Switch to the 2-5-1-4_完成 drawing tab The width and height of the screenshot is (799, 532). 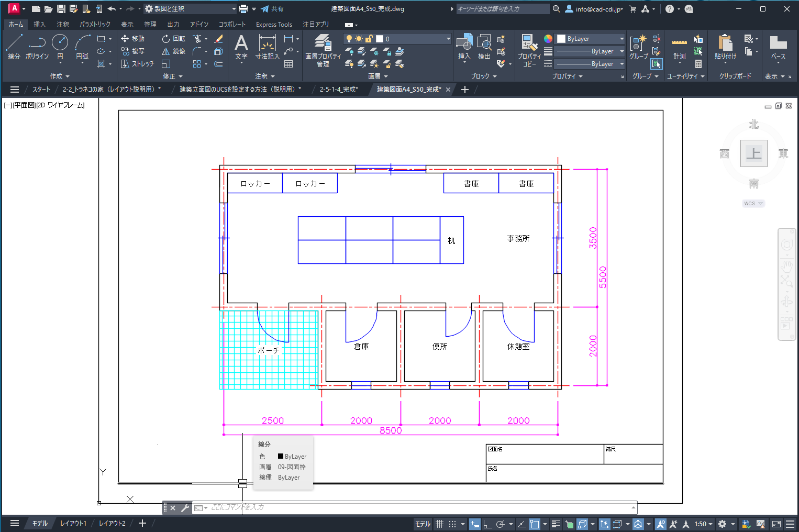pyautogui.click(x=339, y=90)
